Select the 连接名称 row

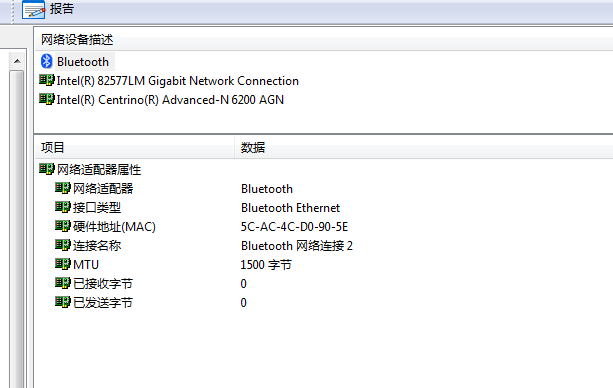(x=324, y=246)
